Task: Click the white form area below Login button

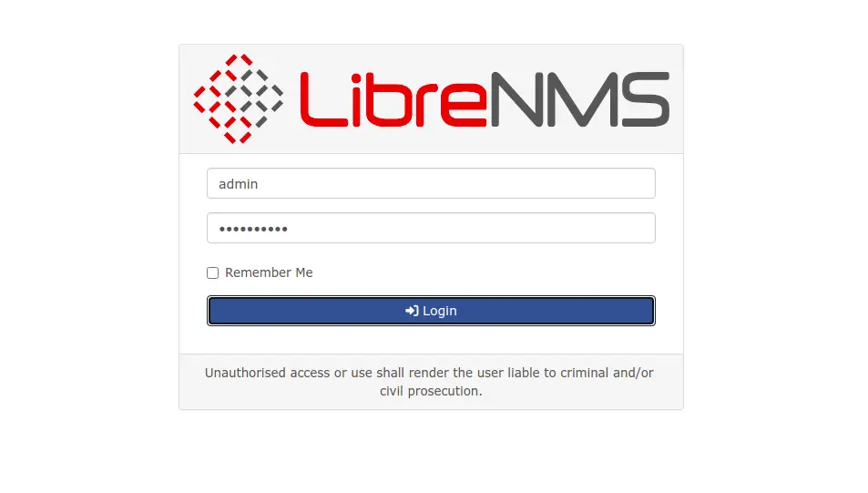Action: [431, 340]
